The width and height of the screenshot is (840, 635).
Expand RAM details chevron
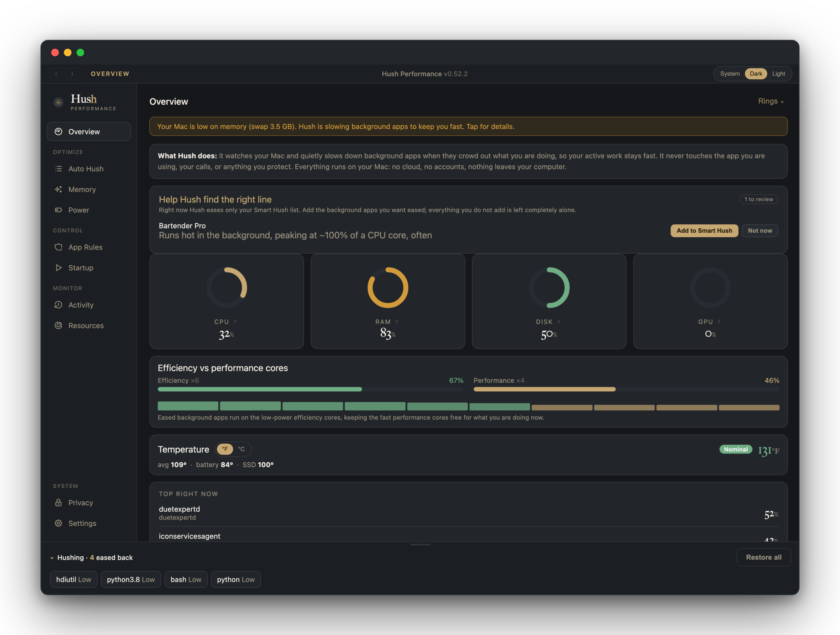pyautogui.click(x=397, y=321)
